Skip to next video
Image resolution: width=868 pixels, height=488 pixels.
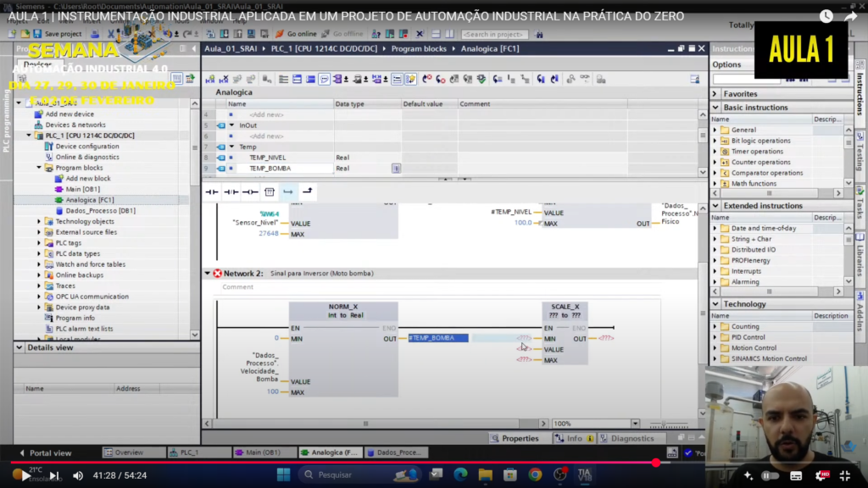[x=53, y=475]
